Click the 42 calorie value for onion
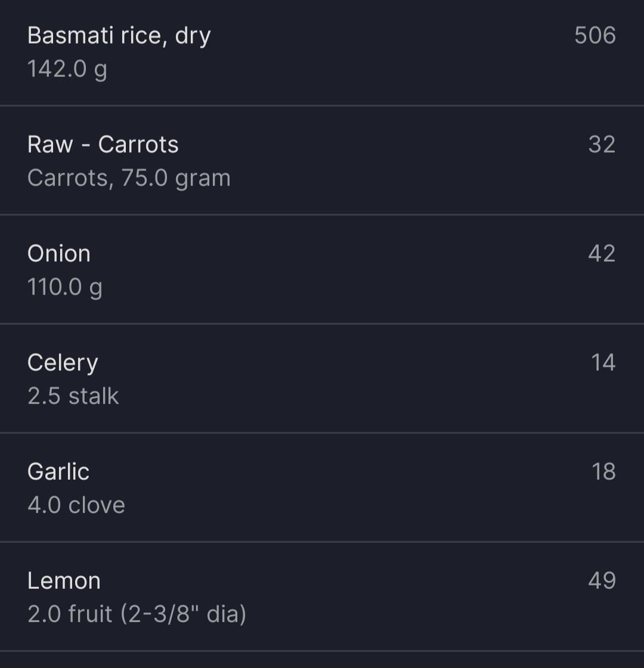 601,254
